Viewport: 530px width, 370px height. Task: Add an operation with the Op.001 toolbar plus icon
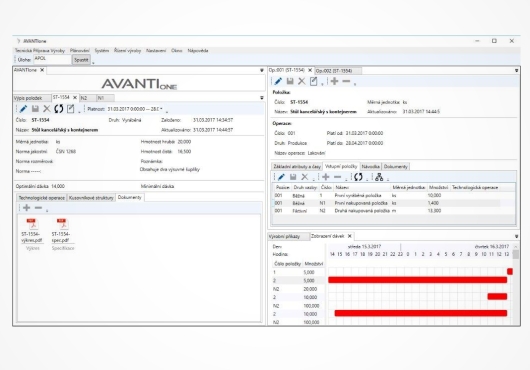coord(334,81)
